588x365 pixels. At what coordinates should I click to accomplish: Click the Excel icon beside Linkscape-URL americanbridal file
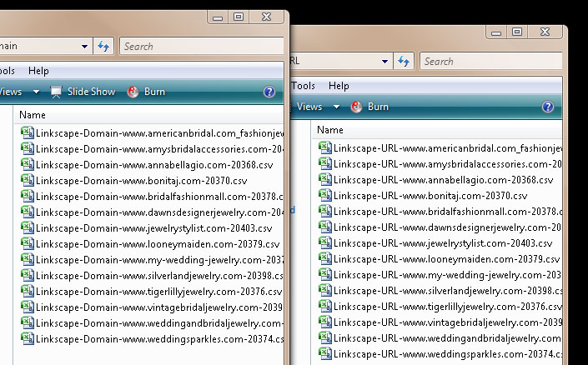click(325, 148)
